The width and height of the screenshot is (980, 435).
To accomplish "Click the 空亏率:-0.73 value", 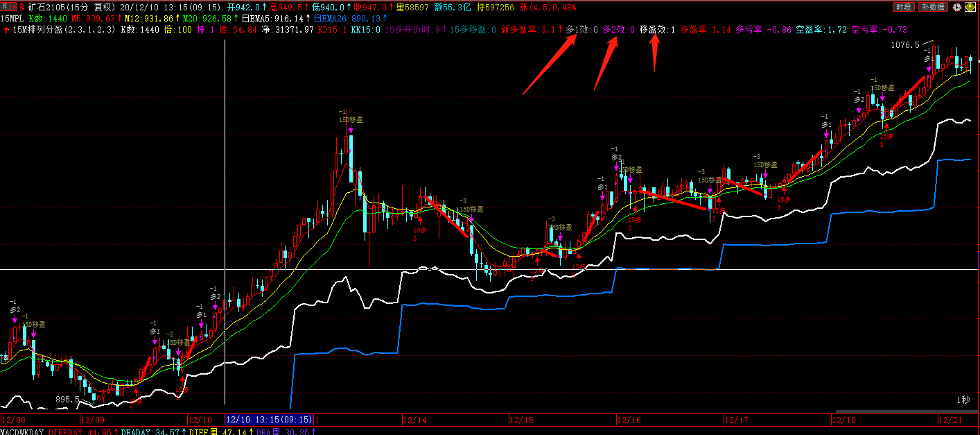I will pos(879,30).
